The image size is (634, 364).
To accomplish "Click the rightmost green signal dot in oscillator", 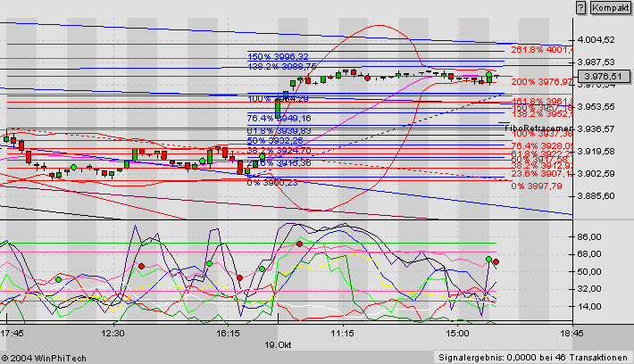I will pos(488,260).
